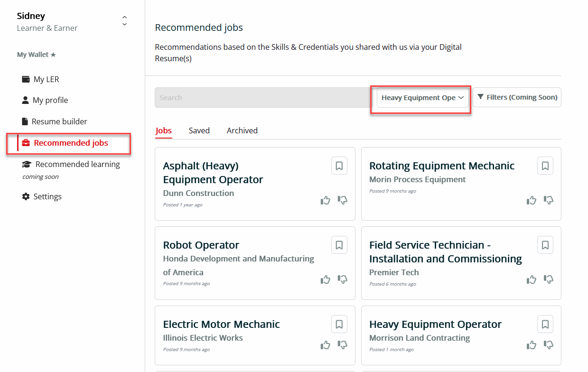Thumbs down the Asphalt Equipment Operator job
The image size is (588, 372).
[x=342, y=200]
